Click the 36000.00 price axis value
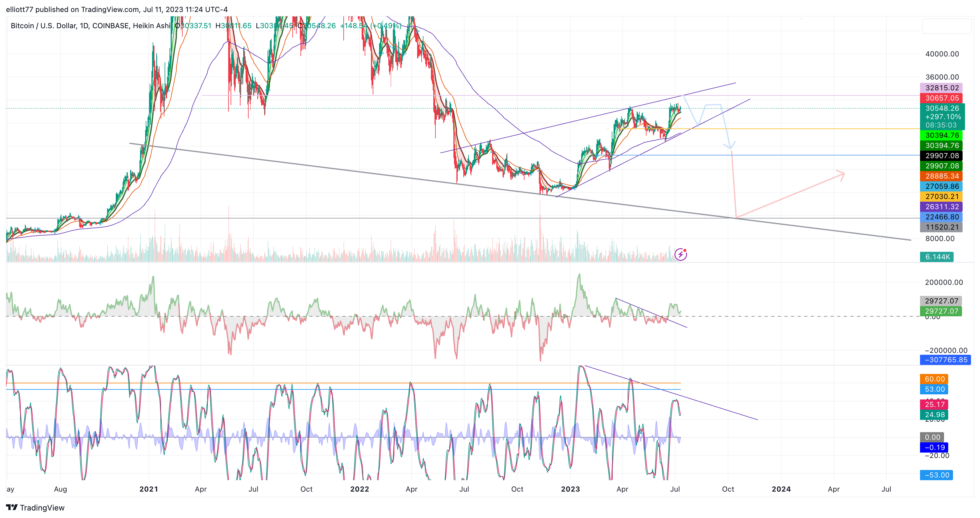The height and width of the screenshot is (518, 980). (942, 77)
